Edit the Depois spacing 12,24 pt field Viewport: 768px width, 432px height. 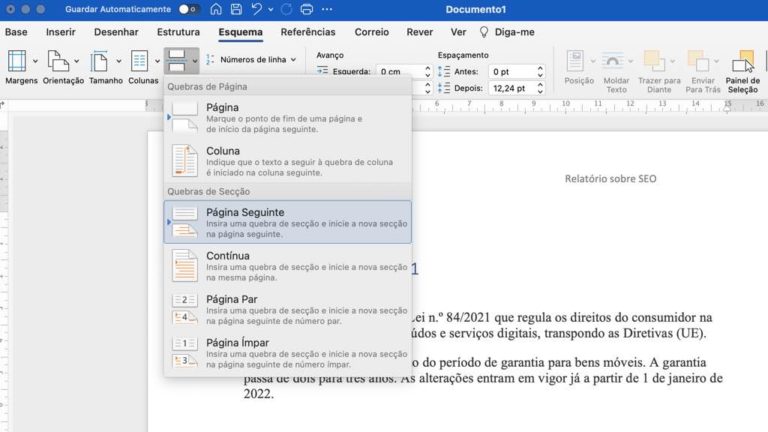pyautogui.click(x=511, y=88)
